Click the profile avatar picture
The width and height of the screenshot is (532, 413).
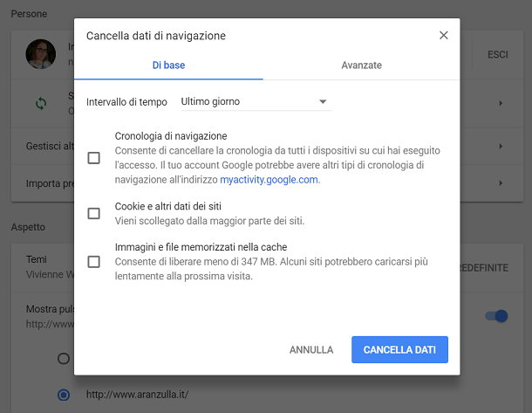coord(41,54)
